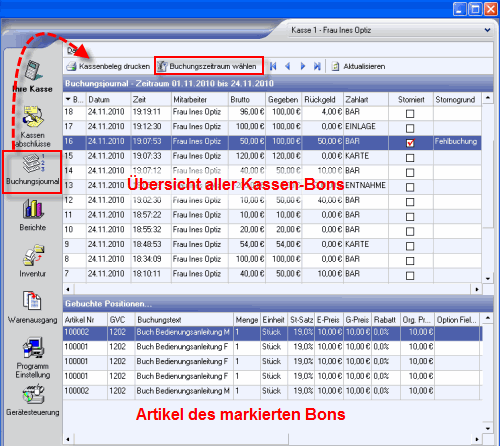Toggle Storniert checkbox for booking 12
The image size is (500, 446).
click(x=410, y=202)
